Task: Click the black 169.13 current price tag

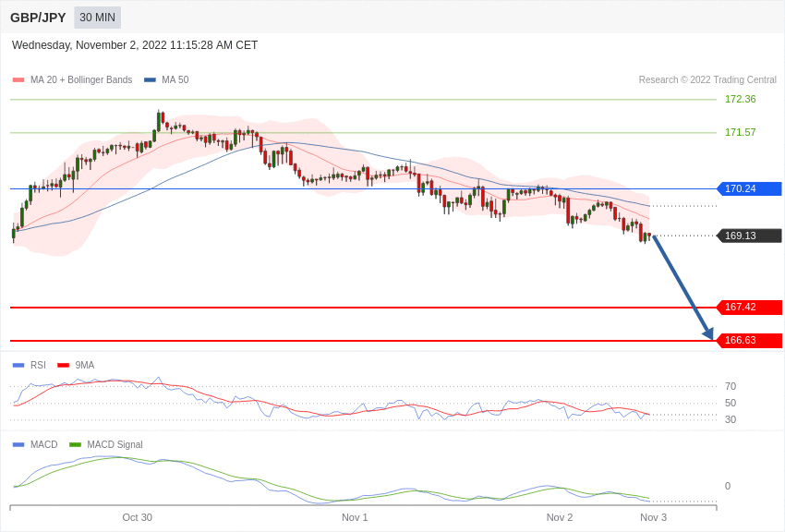Action: (749, 236)
